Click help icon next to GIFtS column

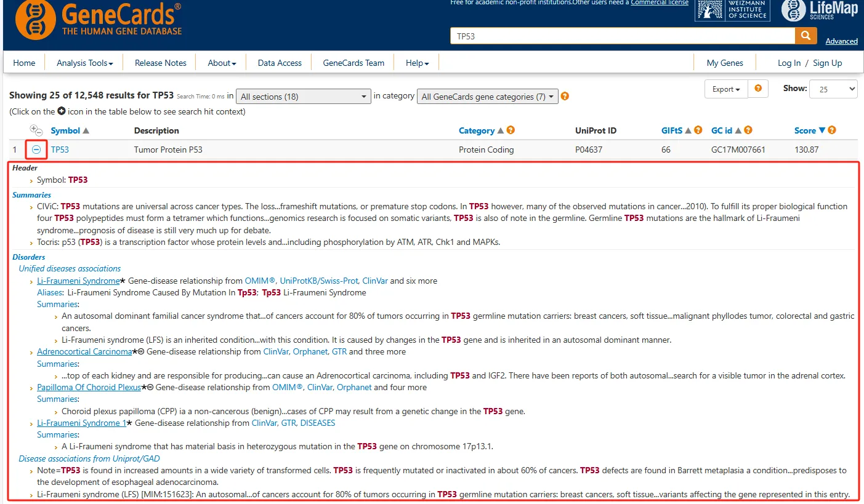[698, 130]
